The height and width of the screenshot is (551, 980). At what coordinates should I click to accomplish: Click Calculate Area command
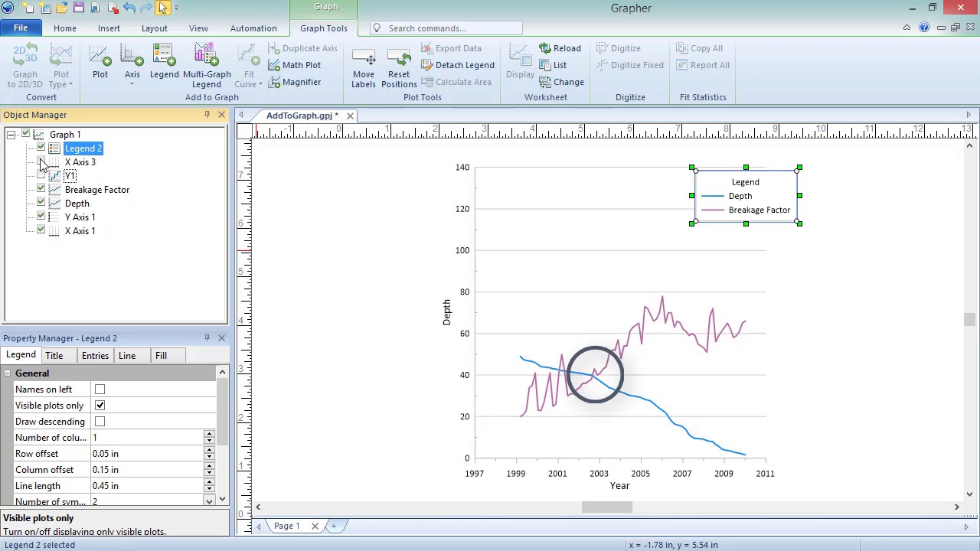pos(456,82)
